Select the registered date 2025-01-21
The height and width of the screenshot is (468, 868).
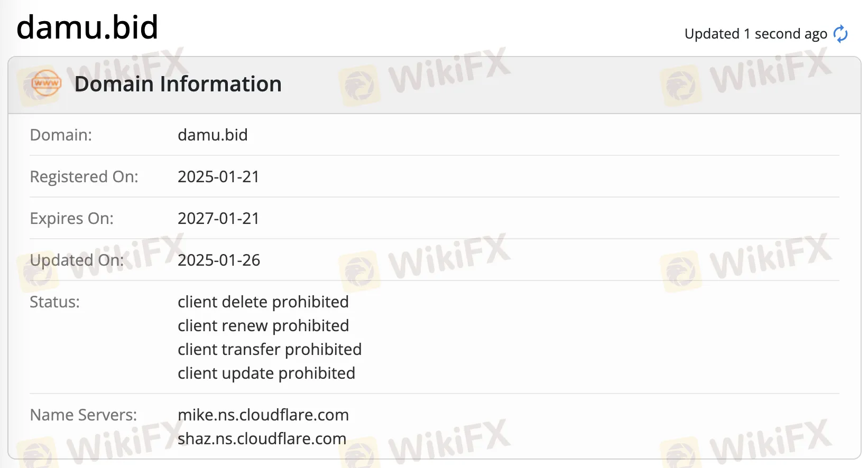point(218,176)
